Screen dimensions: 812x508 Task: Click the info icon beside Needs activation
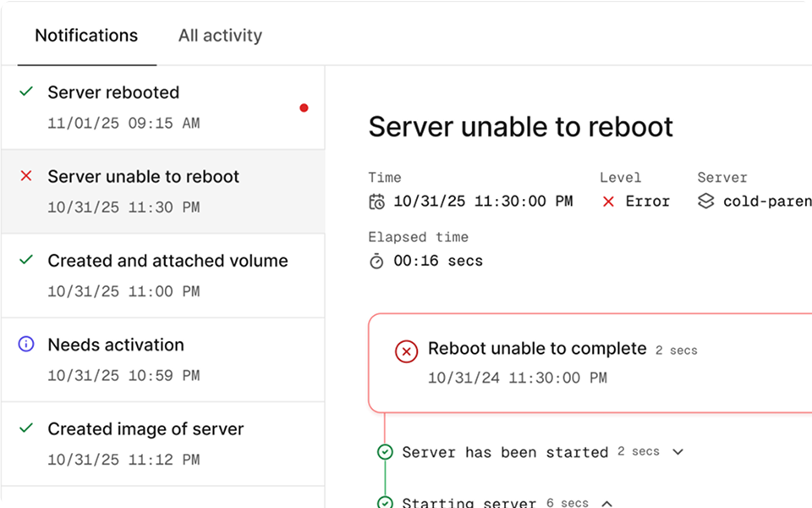(x=26, y=344)
